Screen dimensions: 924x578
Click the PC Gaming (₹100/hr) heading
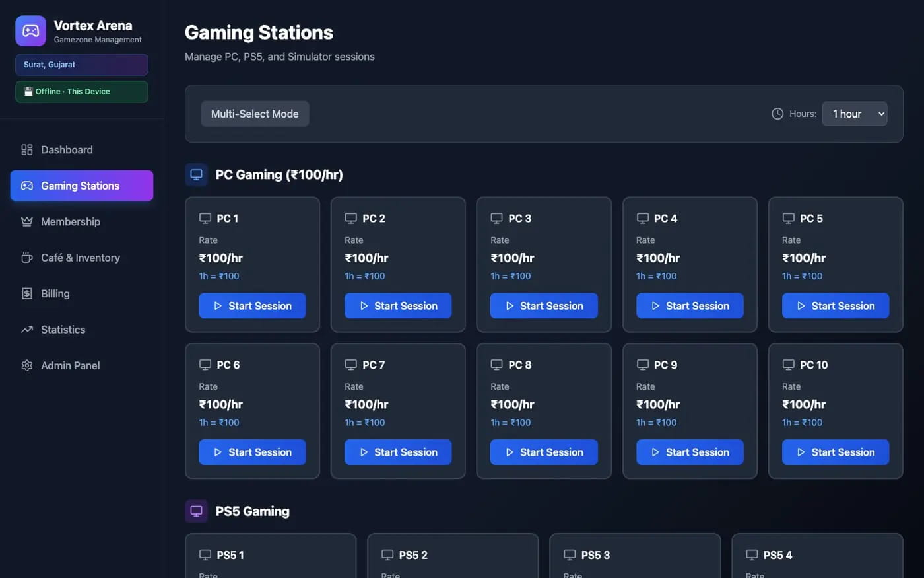tap(279, 175)
